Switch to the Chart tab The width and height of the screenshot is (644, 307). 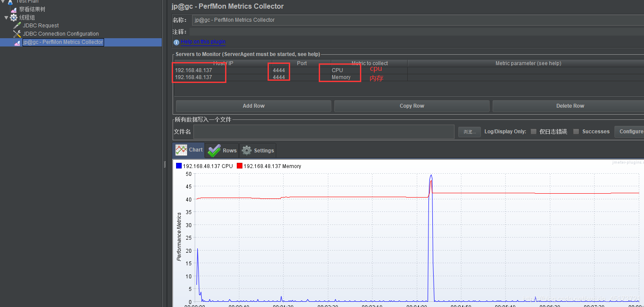pyautogui.click(x=189, y=150)
